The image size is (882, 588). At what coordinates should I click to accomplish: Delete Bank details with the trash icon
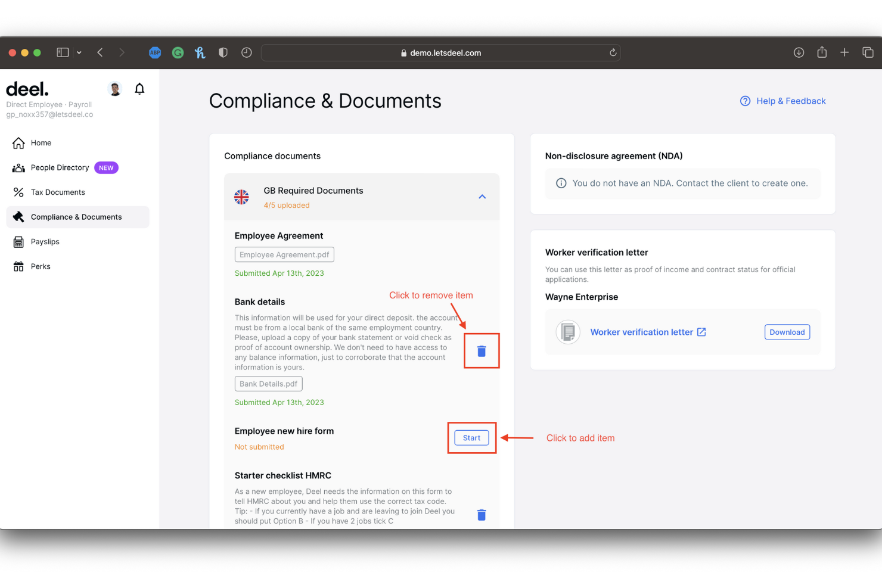[482, 351]
